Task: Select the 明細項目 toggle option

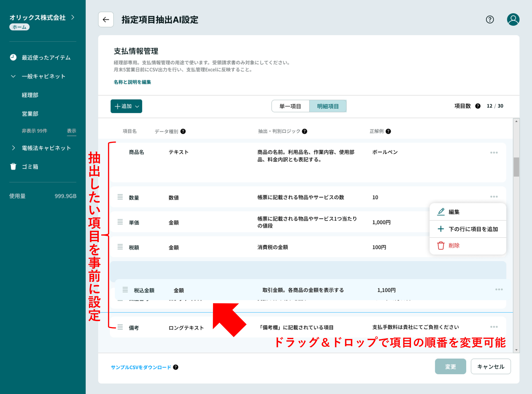Action: [x=328, y=106]
